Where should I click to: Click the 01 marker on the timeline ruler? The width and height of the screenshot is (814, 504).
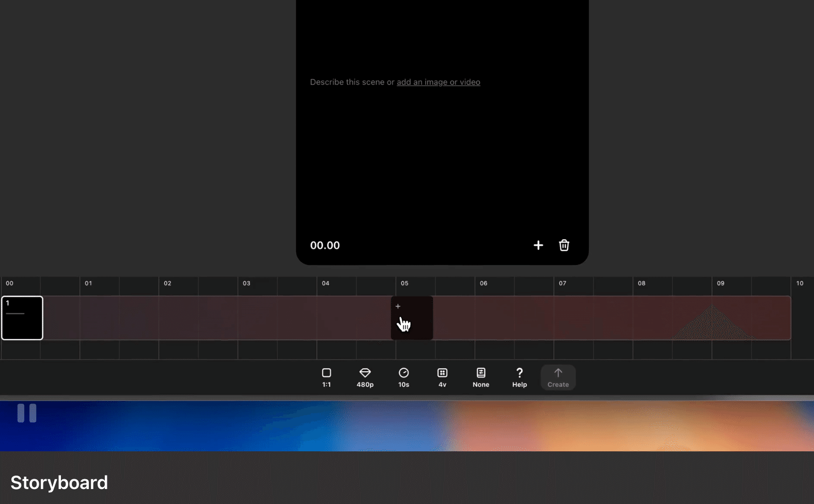[88, 283]
